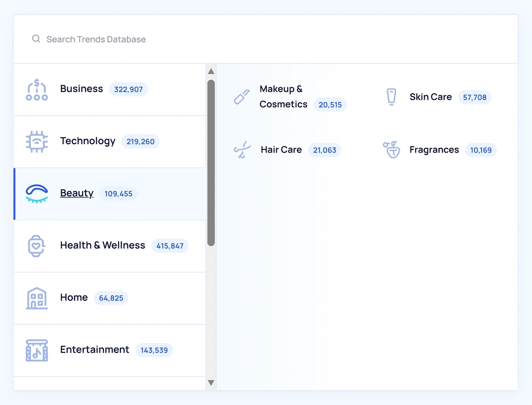Open the Hair Care subcategory
The height and width of the screenshot is (405, 532).
pos(287,150)
